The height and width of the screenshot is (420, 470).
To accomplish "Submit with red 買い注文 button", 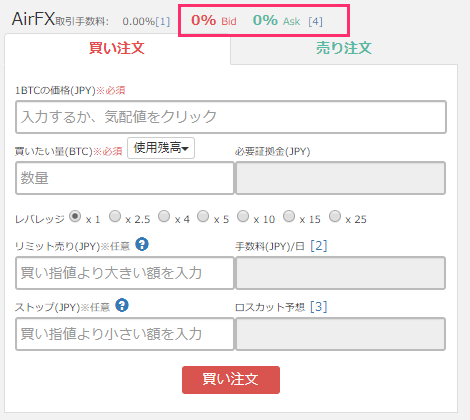I will click(231, 380).
